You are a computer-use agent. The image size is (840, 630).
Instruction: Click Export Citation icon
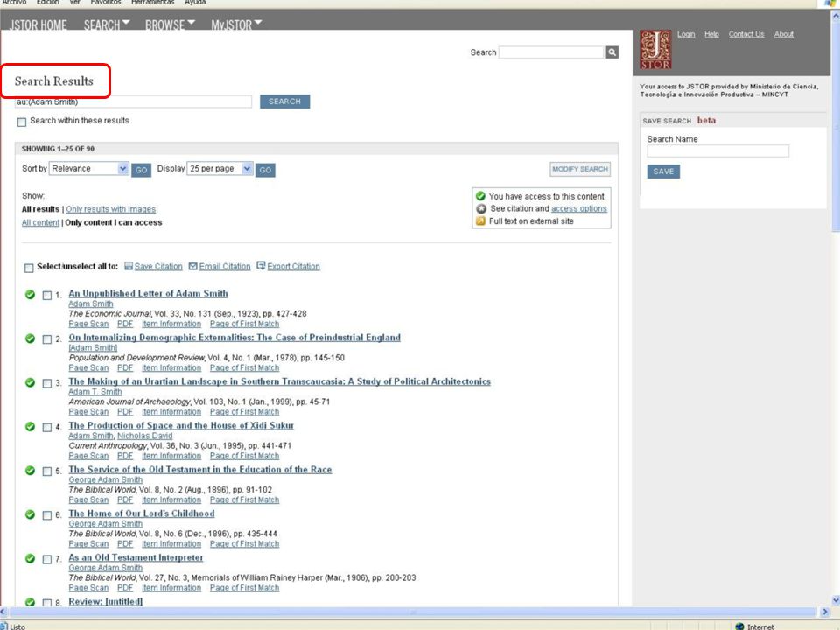[x=261, y=266]
